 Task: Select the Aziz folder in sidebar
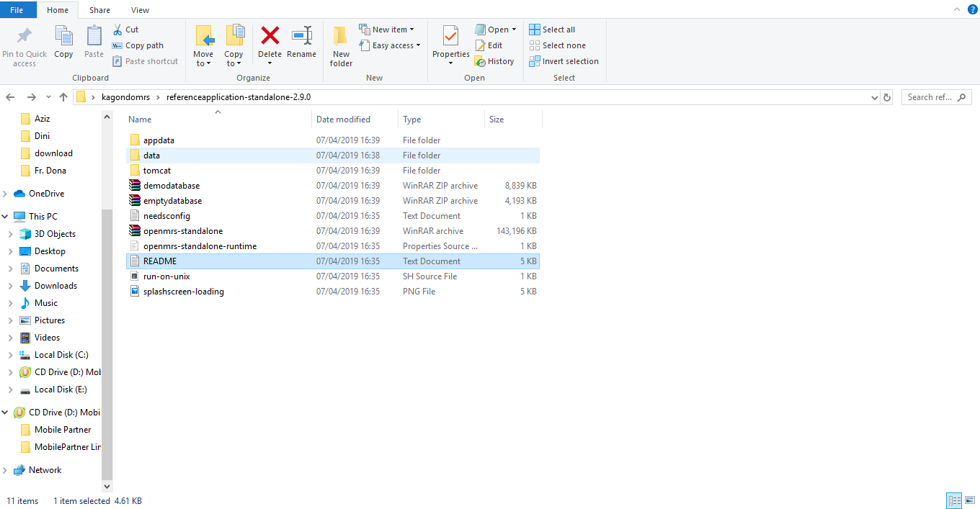coord(42,119)
